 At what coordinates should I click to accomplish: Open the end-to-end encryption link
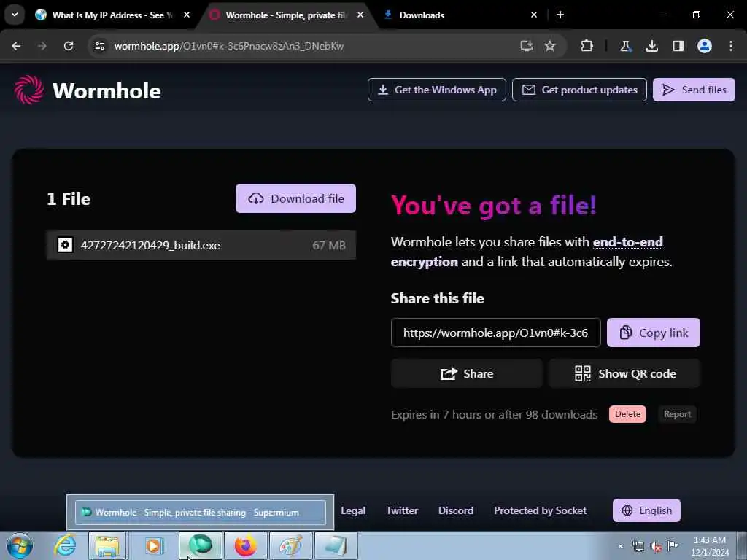pos(527,252)
